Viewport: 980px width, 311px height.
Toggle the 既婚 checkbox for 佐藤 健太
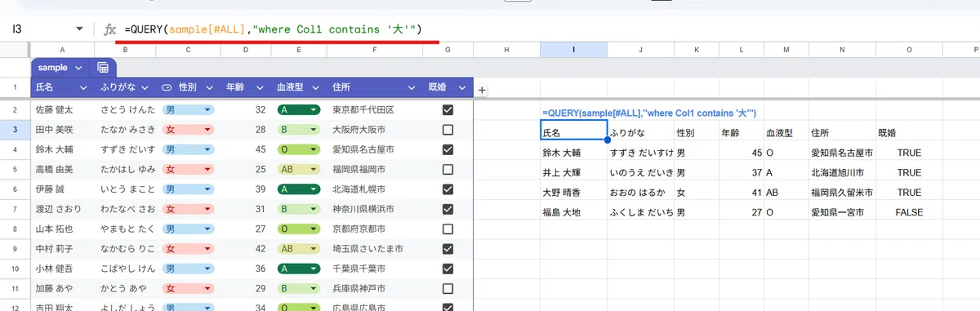pos(448,109)
